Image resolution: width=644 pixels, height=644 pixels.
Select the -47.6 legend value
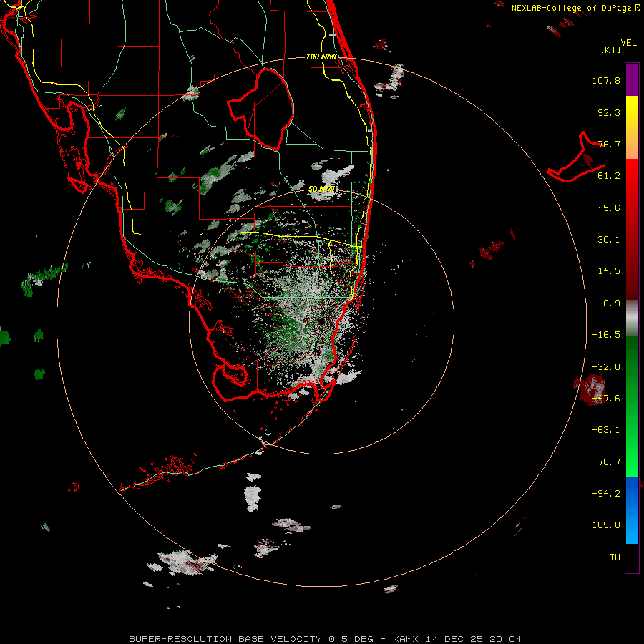click(606, 399)
